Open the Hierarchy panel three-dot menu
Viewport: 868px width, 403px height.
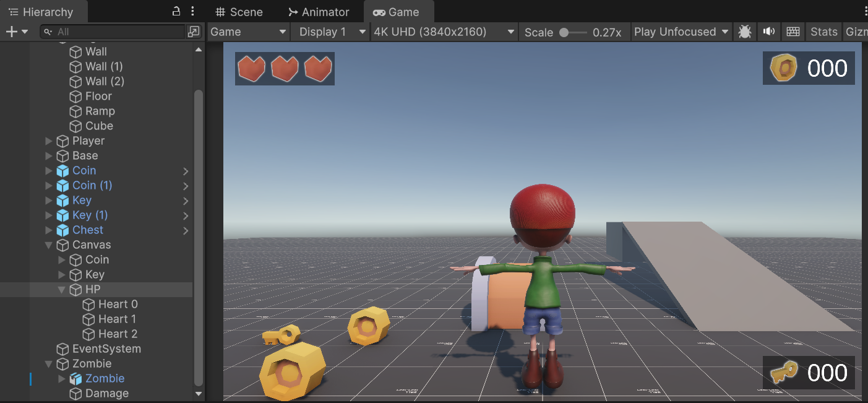pyautogui.click(x=192, y=11)
